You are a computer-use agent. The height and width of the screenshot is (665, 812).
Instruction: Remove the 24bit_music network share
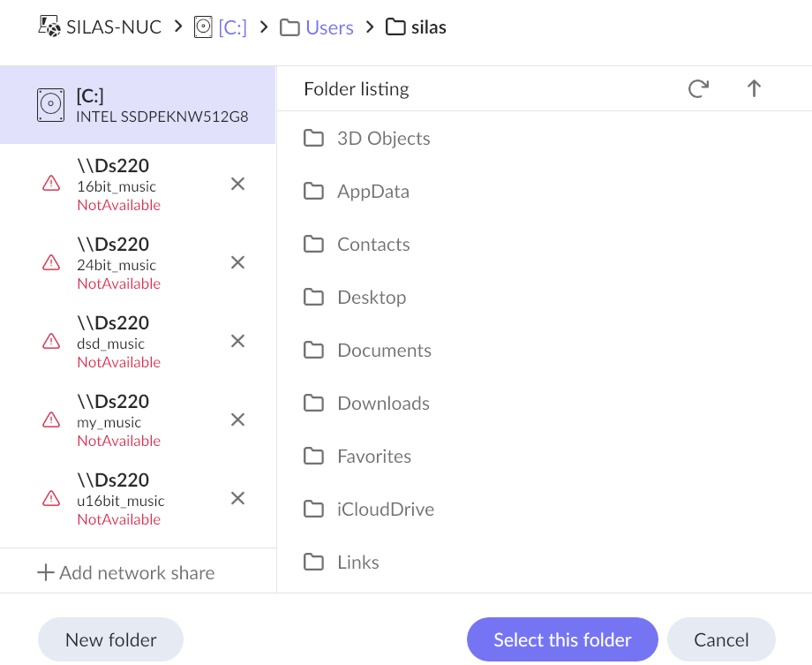click(x=237, y=262)
